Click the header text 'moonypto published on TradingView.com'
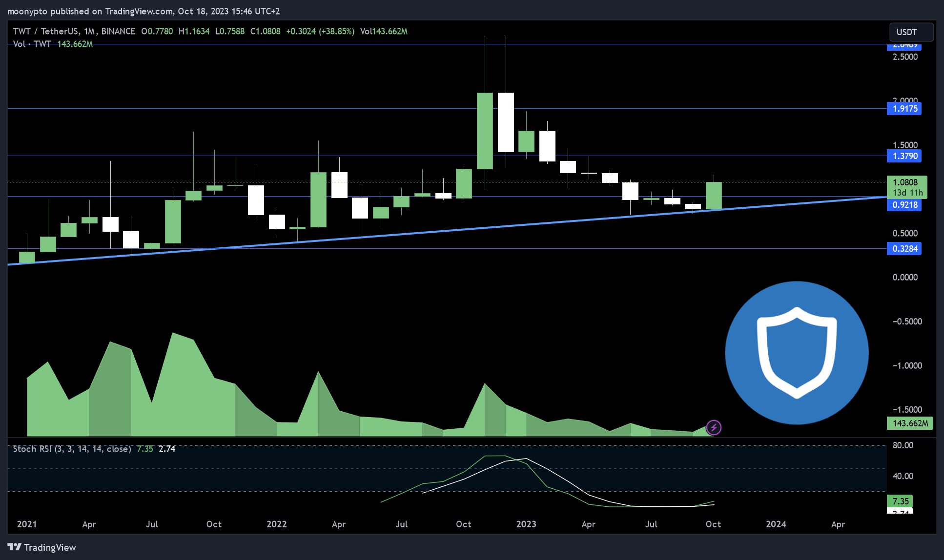 (x=90, y=11)
